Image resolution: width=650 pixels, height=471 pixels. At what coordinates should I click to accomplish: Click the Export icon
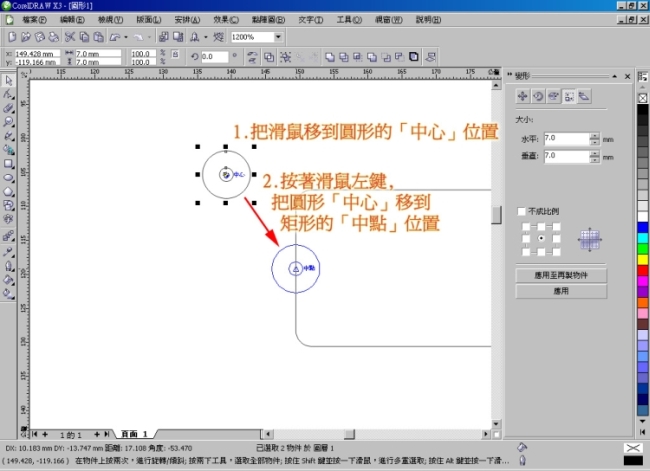coord(178,37)
